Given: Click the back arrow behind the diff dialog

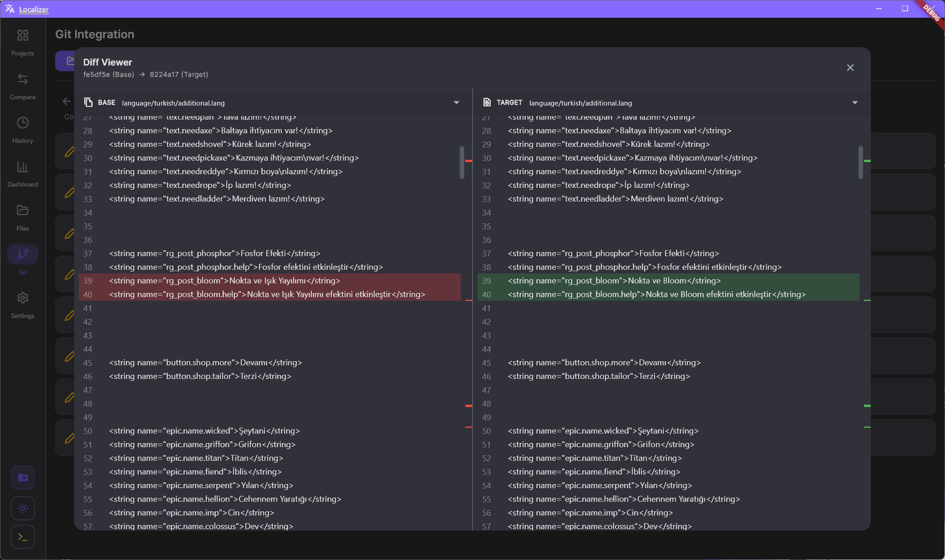Looking at the screenshot, I should [x=66, y=101].
